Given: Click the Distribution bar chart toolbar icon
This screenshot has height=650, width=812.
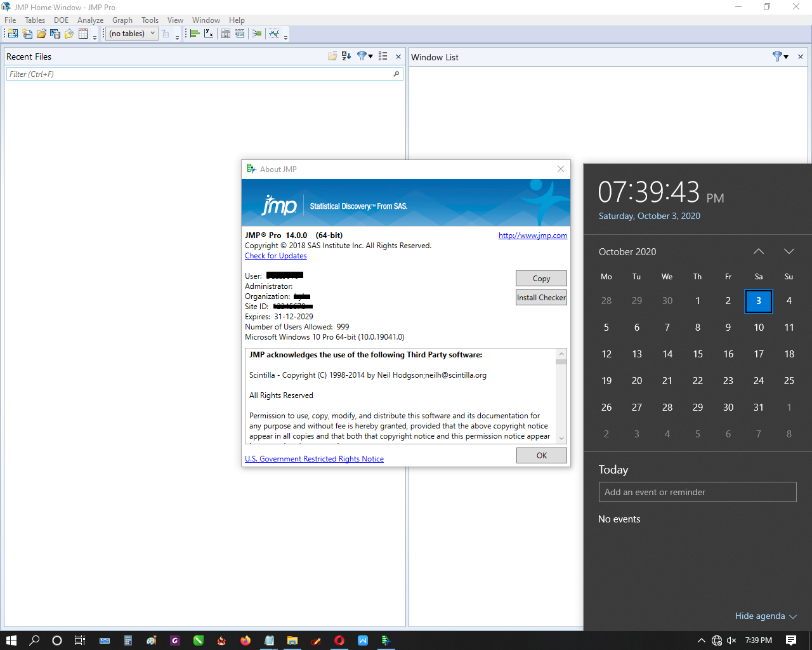Looking at the screenshot, I should pyautogui.click(x=195, y=34).
